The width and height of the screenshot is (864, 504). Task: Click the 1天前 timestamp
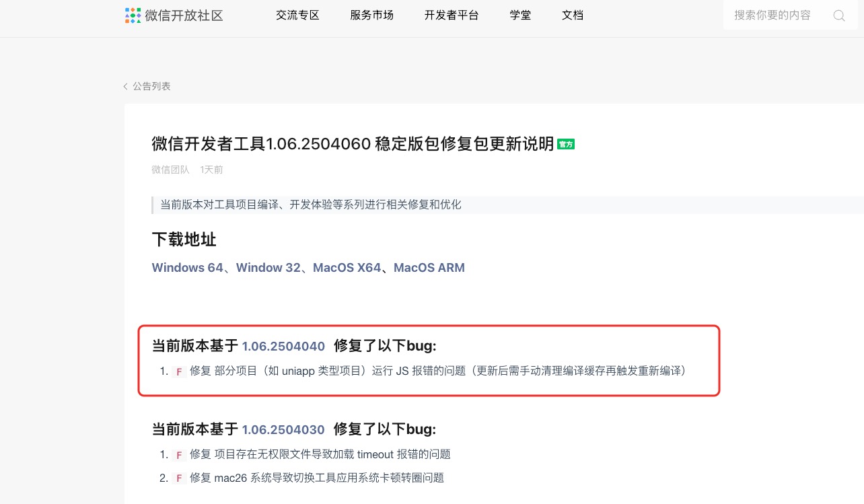coord(211,170)
